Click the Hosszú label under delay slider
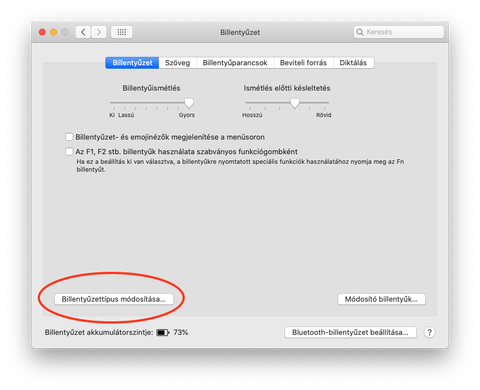The width and height of the screenshot is (480, 390). (x=252, y=115)
